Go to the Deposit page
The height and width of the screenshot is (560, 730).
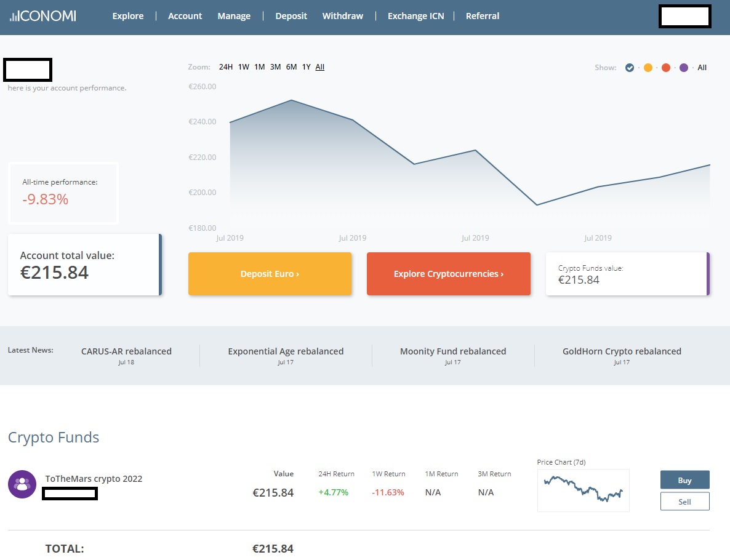291,16
